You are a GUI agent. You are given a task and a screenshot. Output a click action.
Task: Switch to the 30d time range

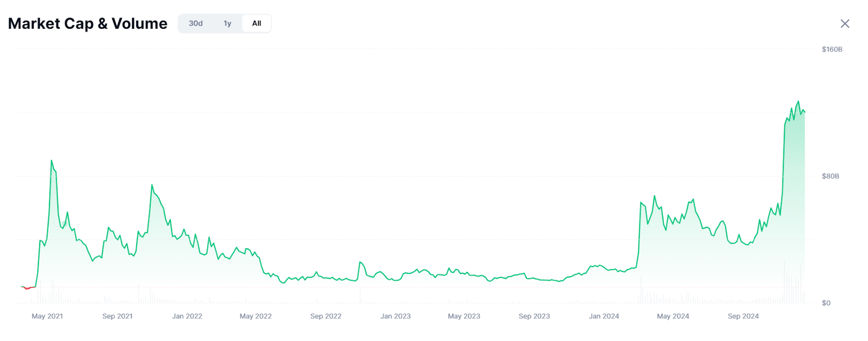[195, 23]
